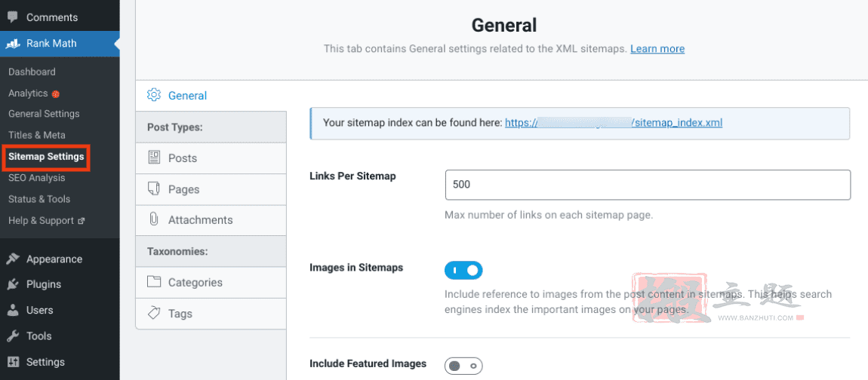This screenshot has width=868, height=380.
Task: Click the Plugins plug icon
Action: click(13, 284)
